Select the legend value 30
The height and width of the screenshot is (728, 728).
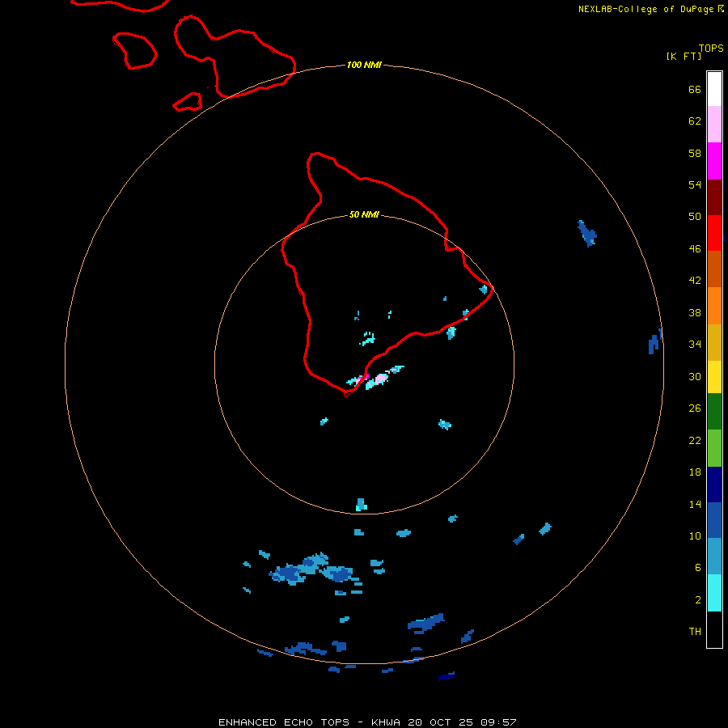[695, 376]
